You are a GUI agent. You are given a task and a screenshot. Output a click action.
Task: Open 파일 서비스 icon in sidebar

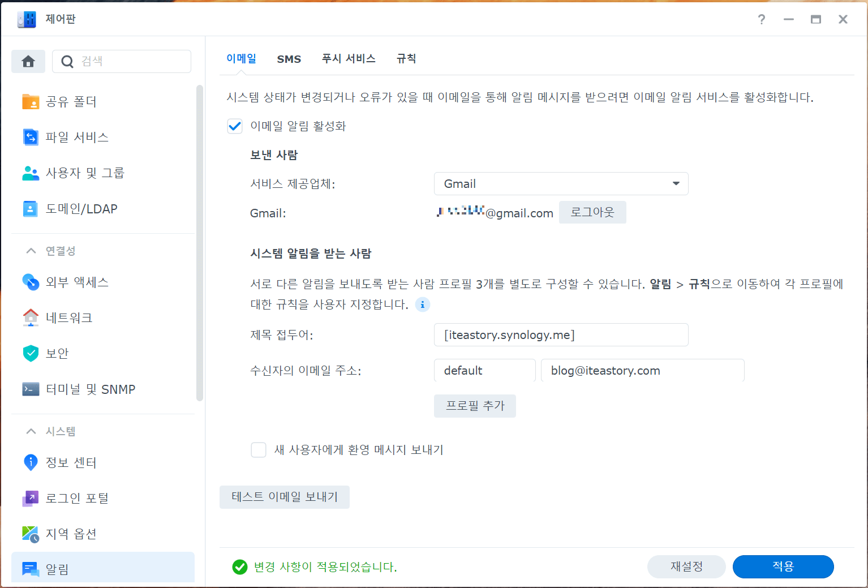pyautogui.click(x=31, y=138)
